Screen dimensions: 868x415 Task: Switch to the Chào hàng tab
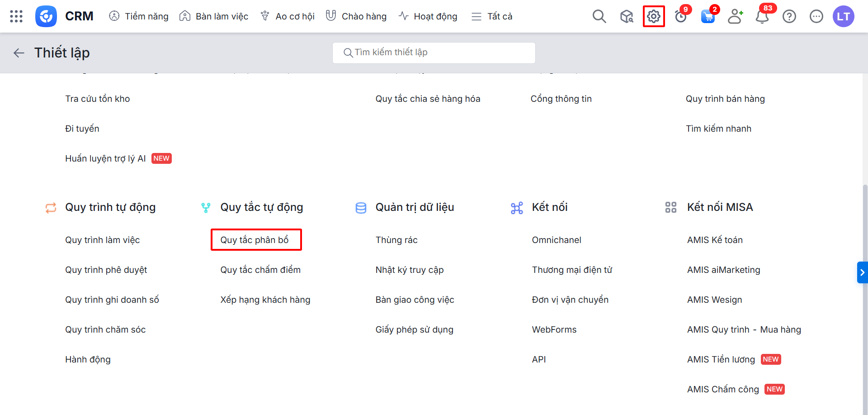tap(356, 16)
